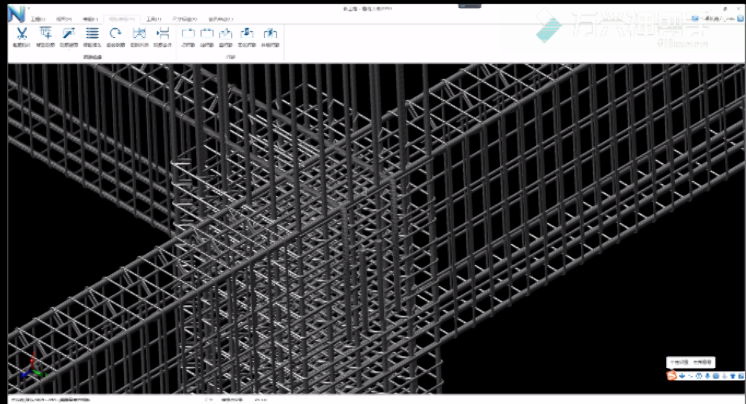Click the punctuation icon on Sogou toolbar

tap(691, 376)
